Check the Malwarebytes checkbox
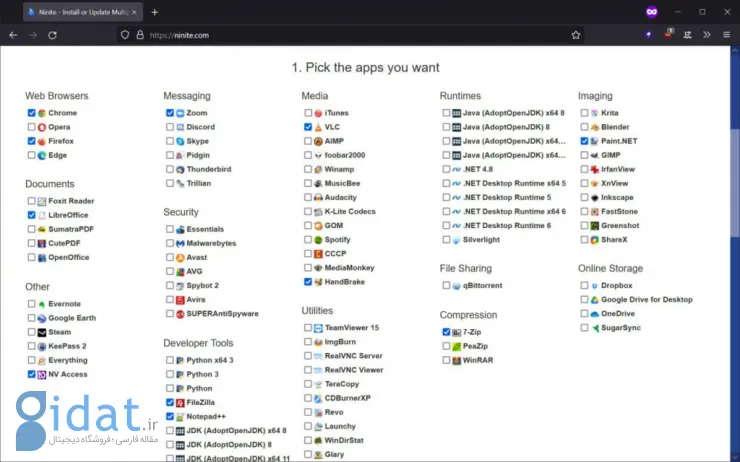The image size is (740, 462). [x=169, y=243]
